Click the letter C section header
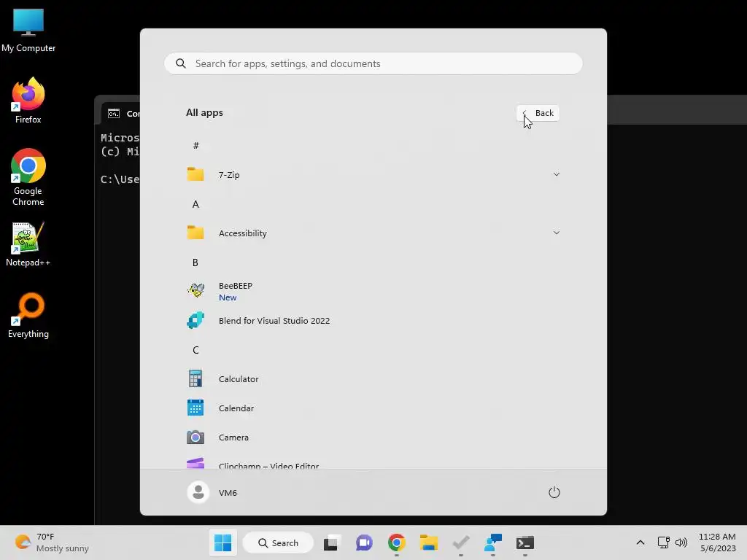This screenshot has height=560, width=747. [196, 350]
